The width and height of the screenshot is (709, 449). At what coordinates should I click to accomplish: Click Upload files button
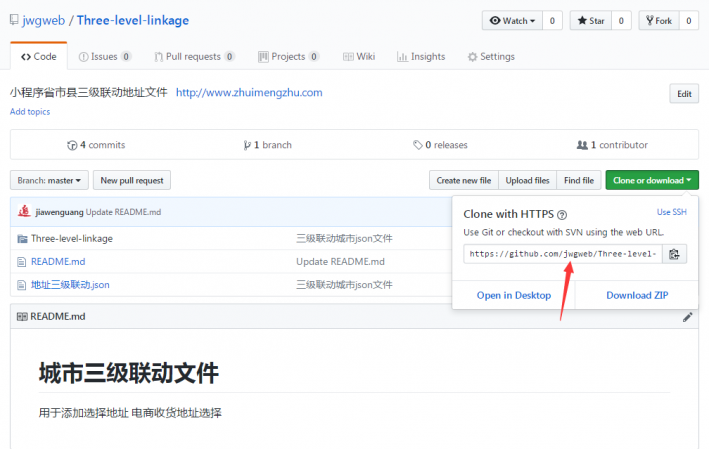(528, 180)
